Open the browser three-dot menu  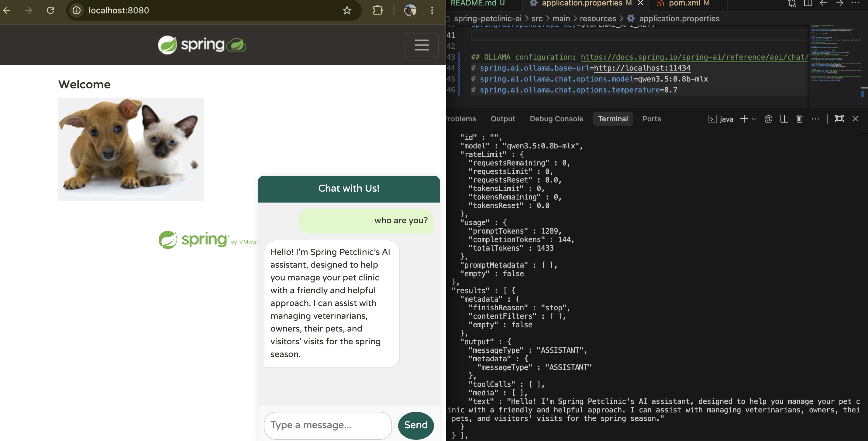[432, 10]
